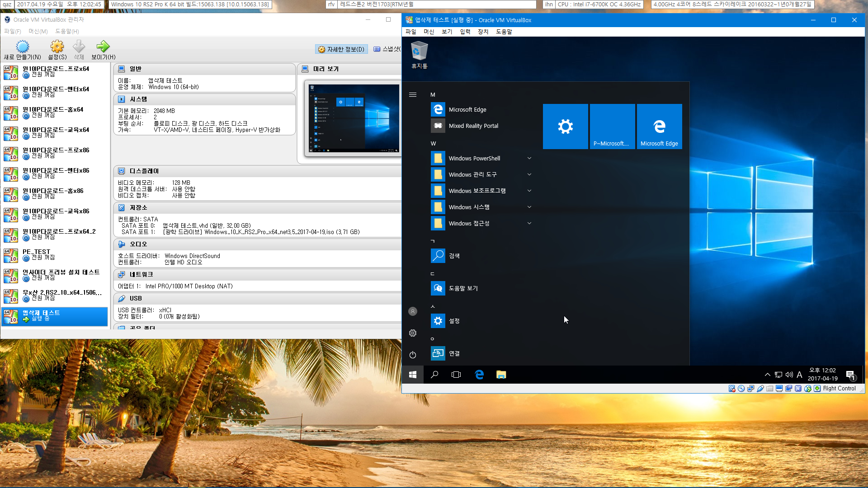Click the Details (자세한 정보) button

tap(341, 49)
